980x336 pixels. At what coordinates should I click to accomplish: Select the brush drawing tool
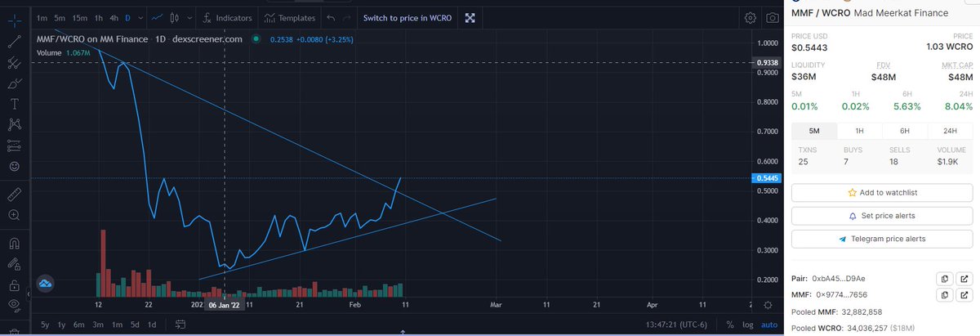click(14, 83)
